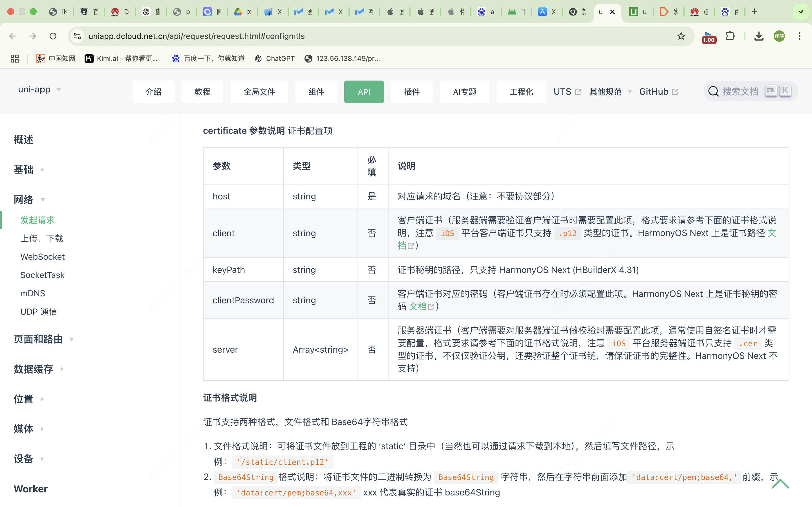Select the 插件 nav tab
Image resolution: width=812 pixels, height=507 pixels.
412,92
